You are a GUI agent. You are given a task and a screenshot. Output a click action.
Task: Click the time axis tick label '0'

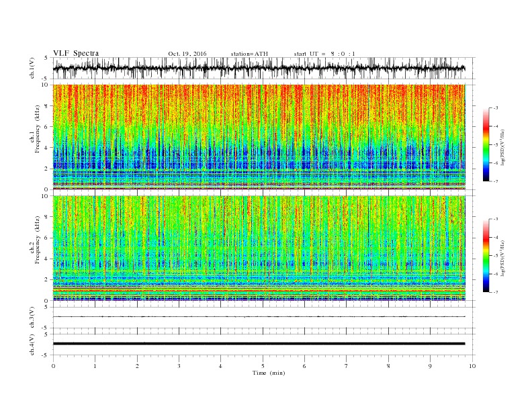(x=53, y=366)
